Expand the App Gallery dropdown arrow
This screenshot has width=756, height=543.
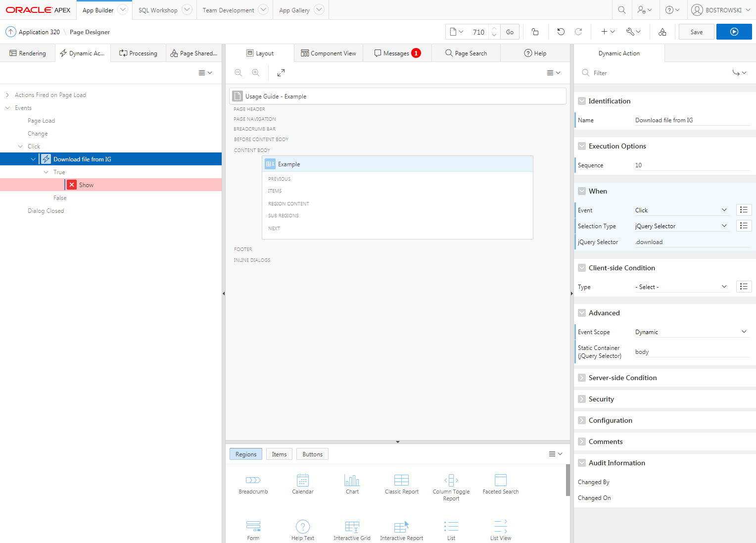tap(319, 9)
